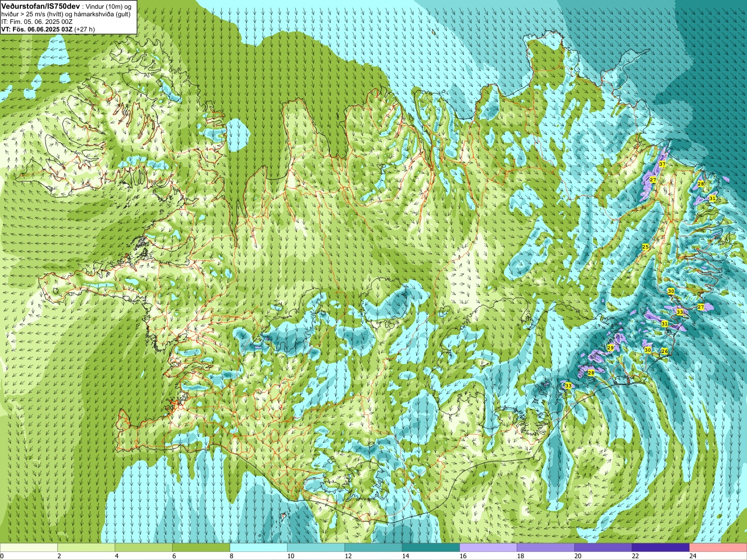Click the 2–4 m/s light green legend swatch
Screen dimensions: 747x560
pos(86,548)
